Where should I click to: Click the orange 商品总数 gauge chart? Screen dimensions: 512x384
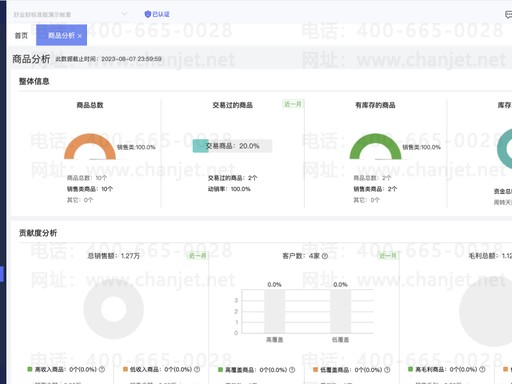(90, 146)
